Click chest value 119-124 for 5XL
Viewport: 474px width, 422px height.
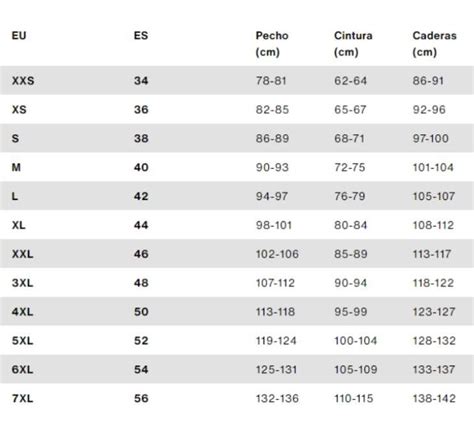[x=276, y=341]
